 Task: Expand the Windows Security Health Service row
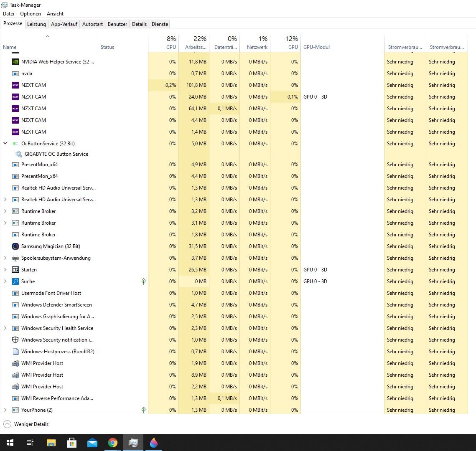pyautogui.click(x=5, y=328)
